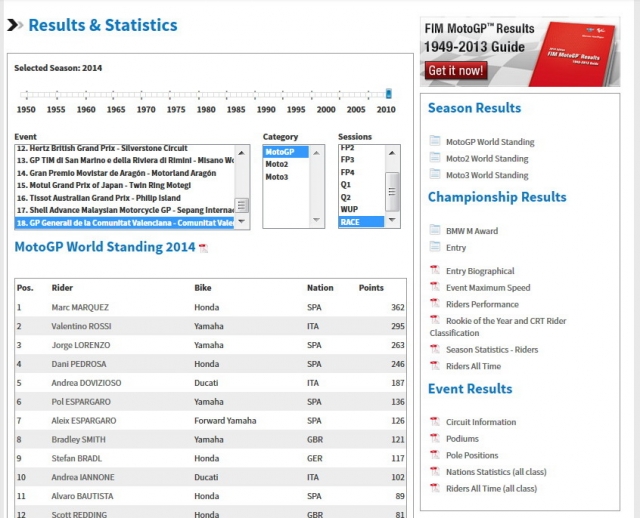Image resolution: width=640 pixels, height=518 pixels.
Task: Click folder icon beside BMW M Award
Action: coord(435,230)
